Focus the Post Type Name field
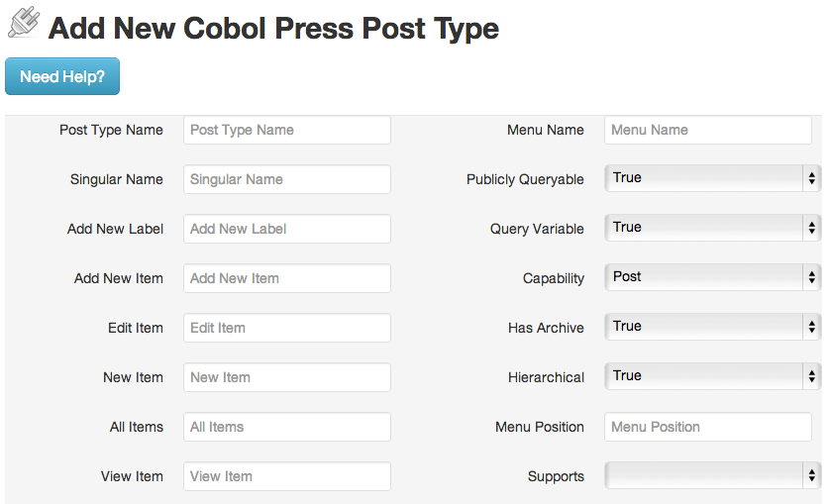Screen dimensions: 830x504 click(287, 131)
